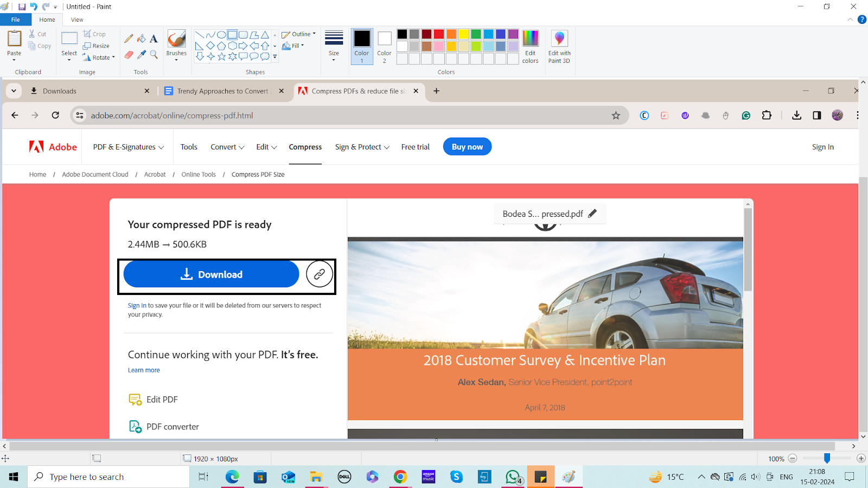This screenshot has width=868, height=488.
Task: Click the zoom in plus button
Action: coord(861,458)
